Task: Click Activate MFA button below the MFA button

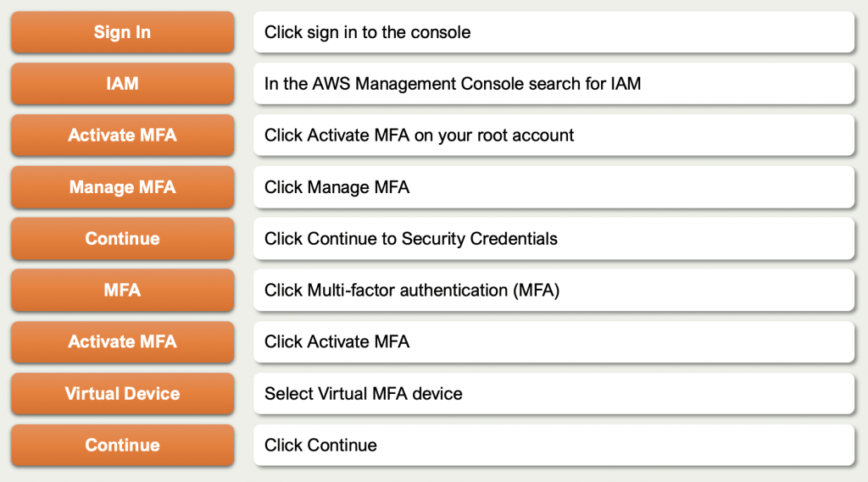Action: (122, 342)
